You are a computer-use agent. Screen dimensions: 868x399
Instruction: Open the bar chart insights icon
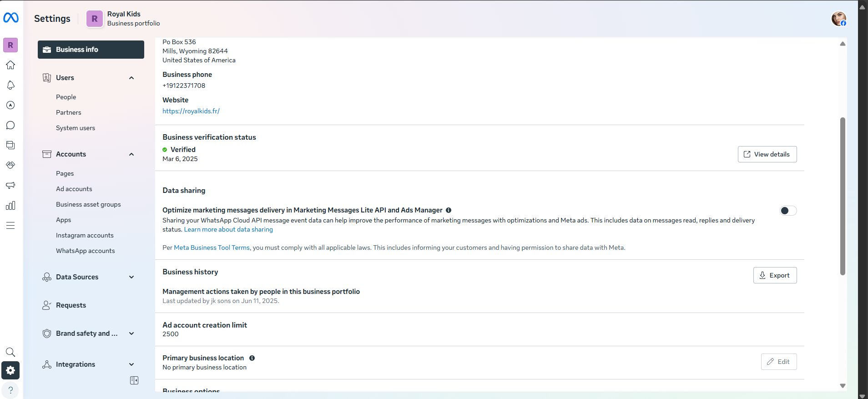pos(10,206)
